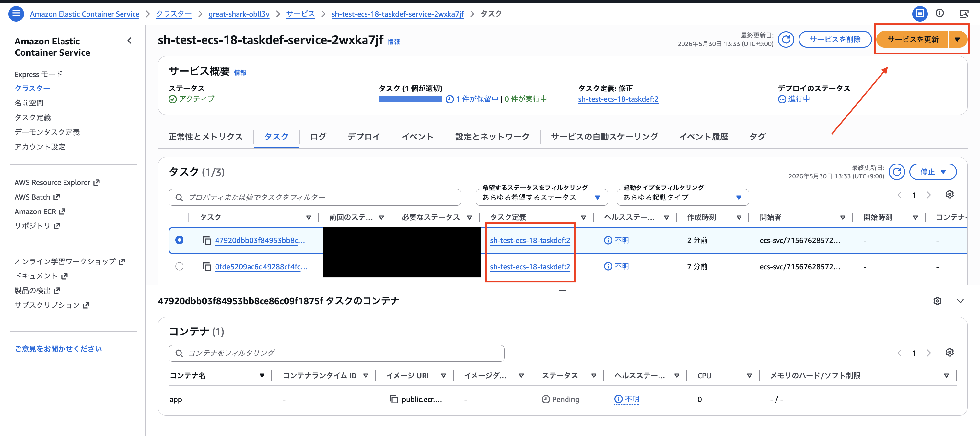Click the task progress bar in サービス概要
980x436 pixels.
click(x=410, y=99)
